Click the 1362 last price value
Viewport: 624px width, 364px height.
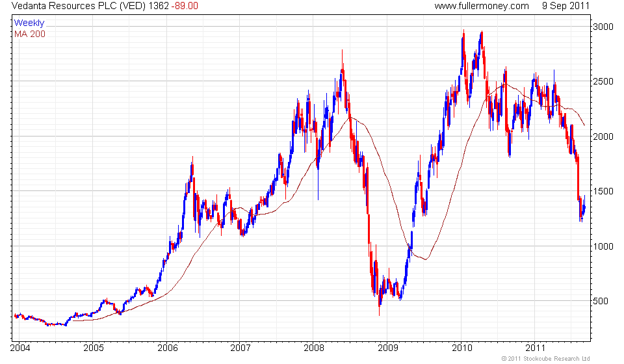point(159,6)
